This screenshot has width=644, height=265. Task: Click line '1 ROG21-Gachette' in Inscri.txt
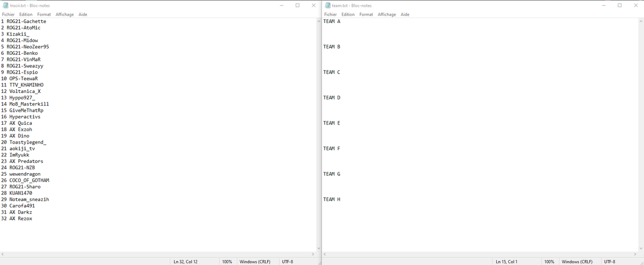click(24, 22)
